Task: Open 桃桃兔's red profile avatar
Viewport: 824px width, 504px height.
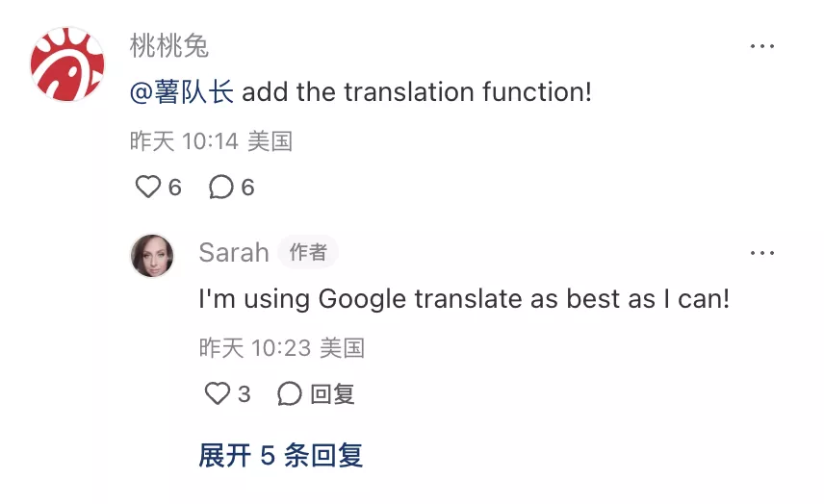Action: click(x=66, y=65)
